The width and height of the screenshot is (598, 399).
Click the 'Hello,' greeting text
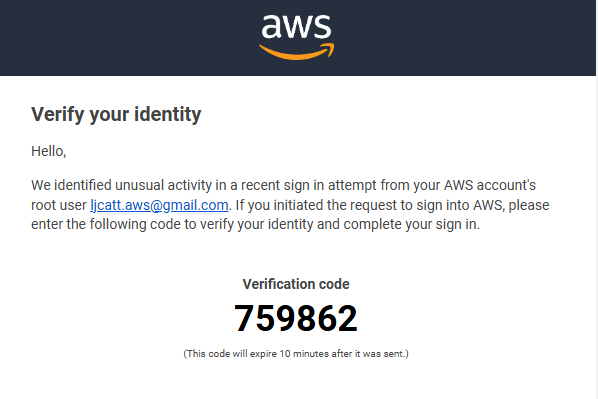pyautogui.click(x=49, y=151)
